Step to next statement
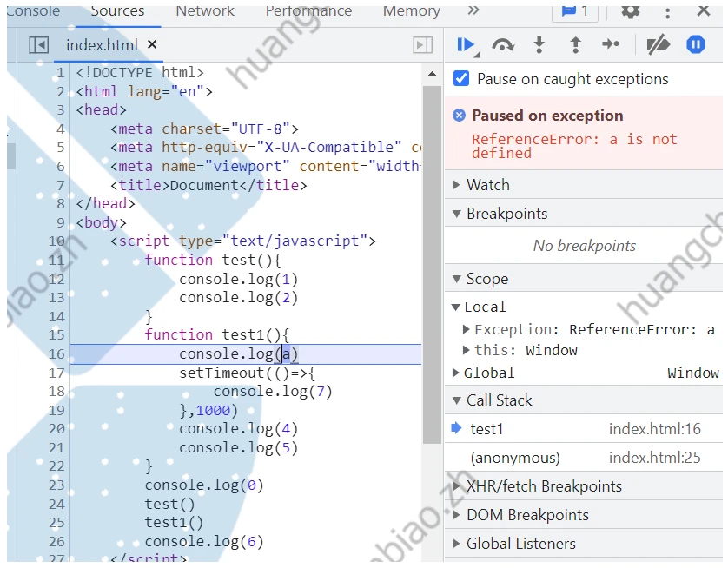Viewport: 728px width, 568px height. [611, 44]
